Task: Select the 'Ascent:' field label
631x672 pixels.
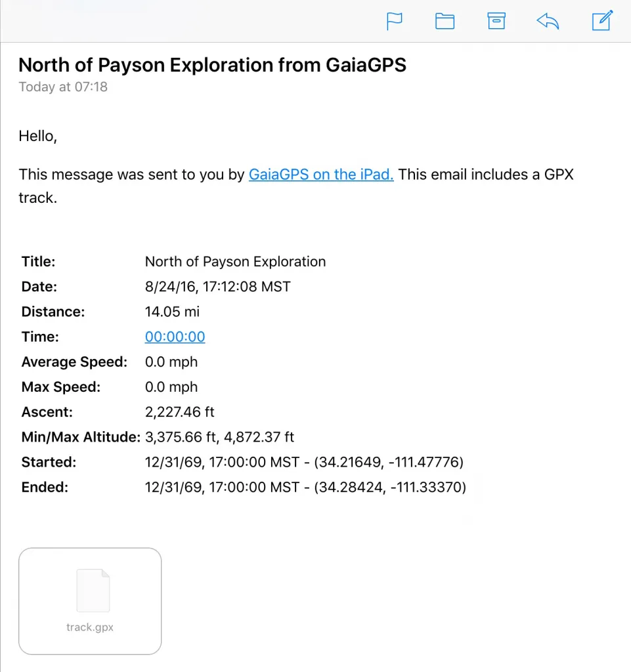Action: pyautogui.click(x=47, y=412)
